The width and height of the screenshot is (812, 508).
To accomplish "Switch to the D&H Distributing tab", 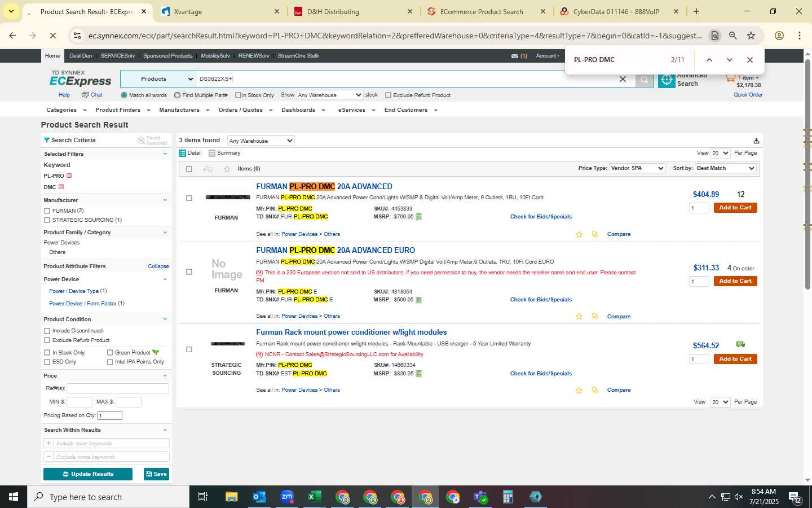I will tap(353, 11).
